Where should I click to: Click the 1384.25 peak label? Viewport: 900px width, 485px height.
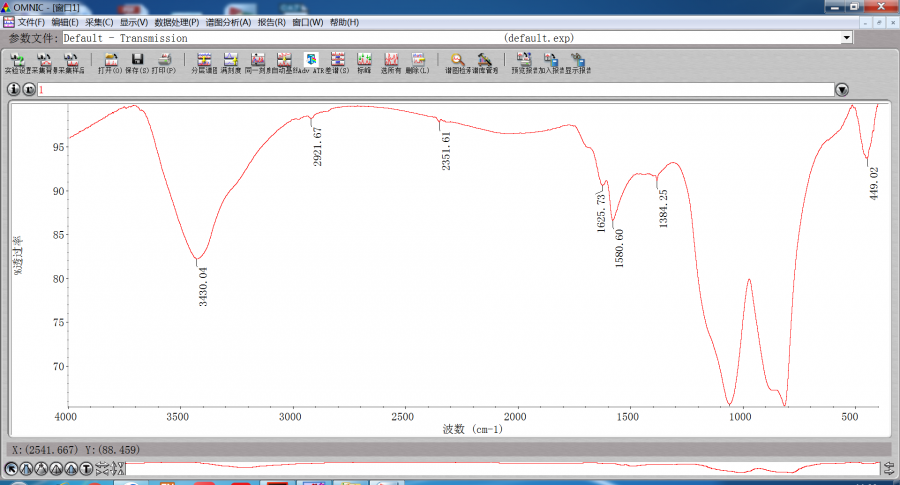tap(663, 209)
